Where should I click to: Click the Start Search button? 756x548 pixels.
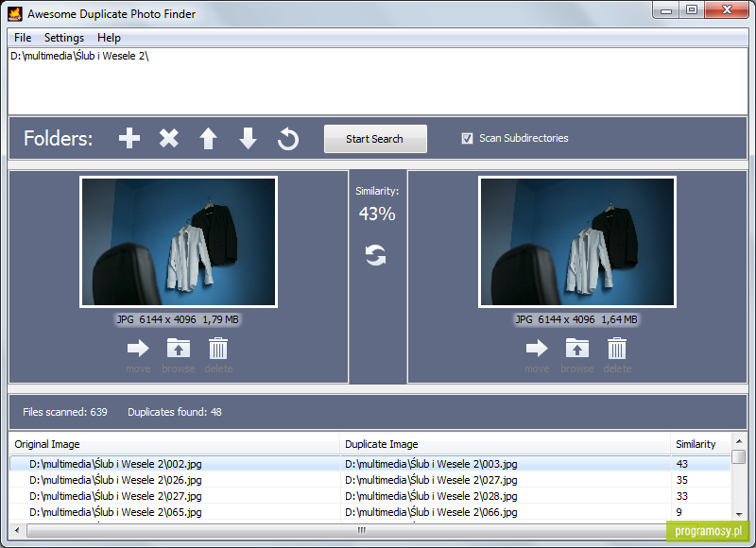(x=375, y=139)
